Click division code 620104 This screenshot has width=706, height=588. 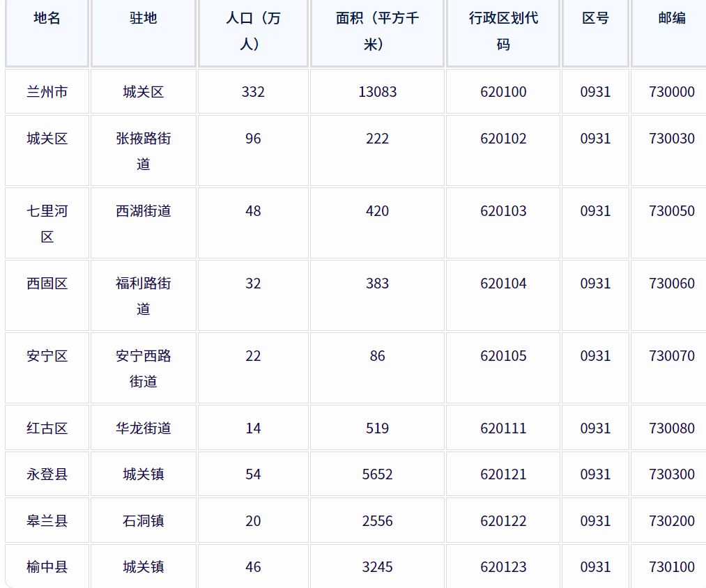point(503,283)
